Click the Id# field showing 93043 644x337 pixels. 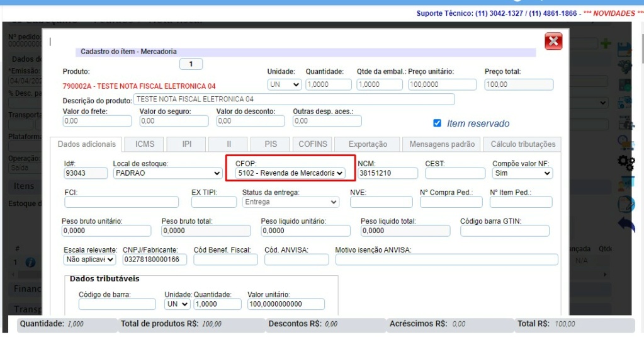[x=86, y=173]
